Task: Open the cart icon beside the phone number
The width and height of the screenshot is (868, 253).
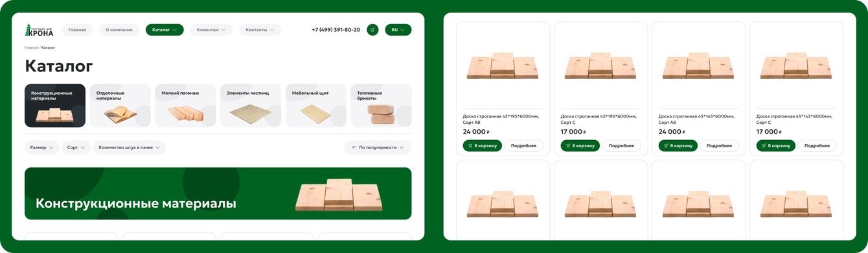Action: click(x=372, y=30)
